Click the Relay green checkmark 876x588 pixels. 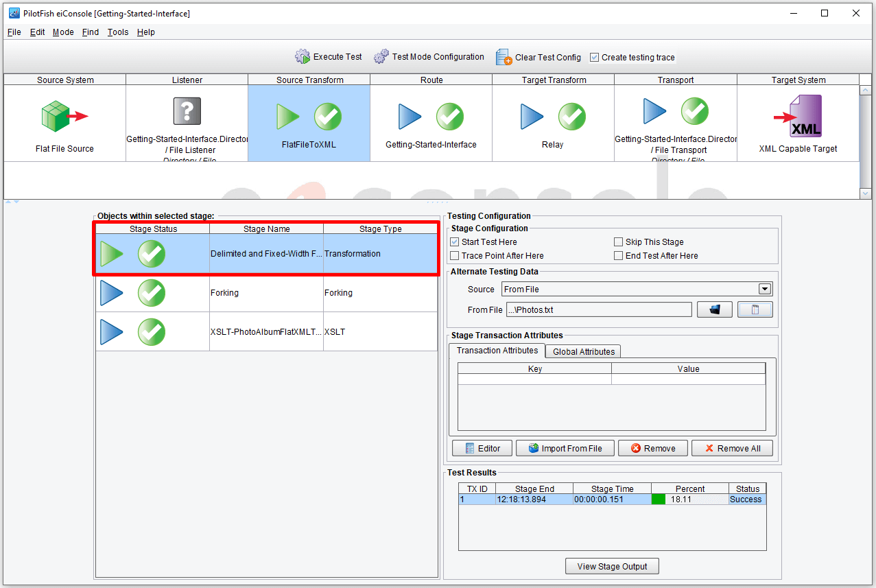[572, 117]
